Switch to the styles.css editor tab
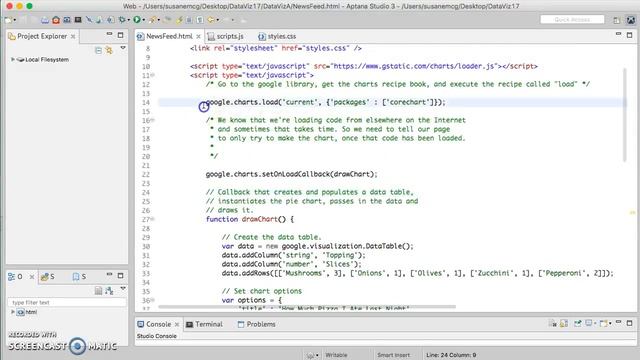 click(277, 36)
